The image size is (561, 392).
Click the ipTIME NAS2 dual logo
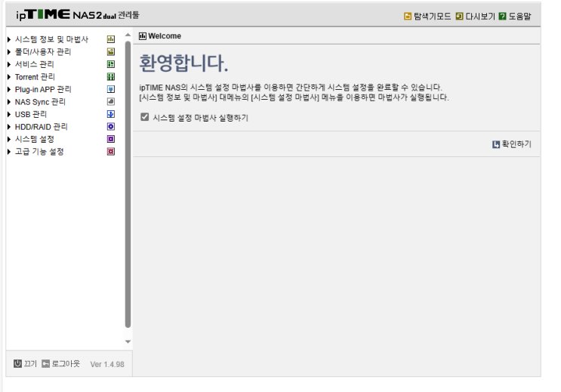coord(77,14)
